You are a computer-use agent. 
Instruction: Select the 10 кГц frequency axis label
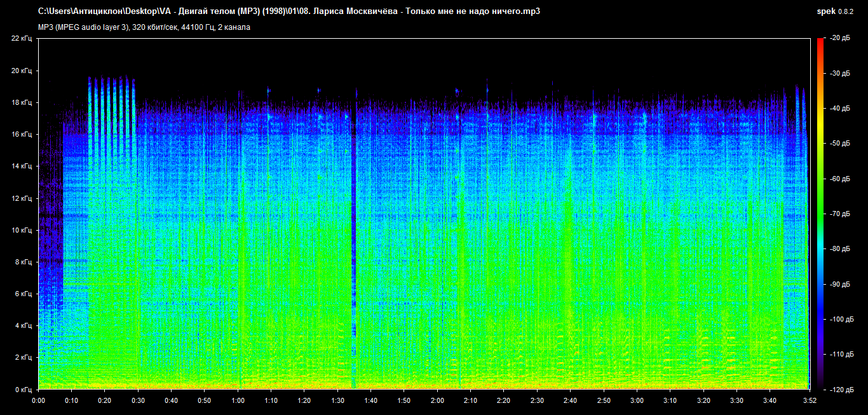(22, 230)
